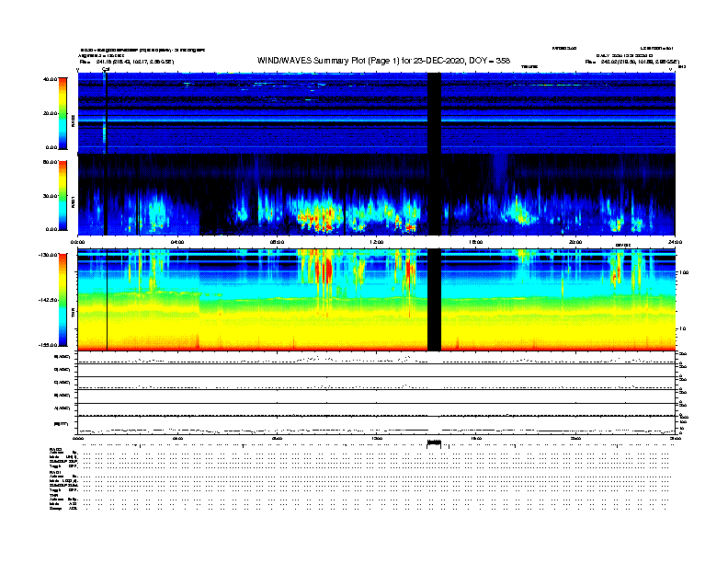Click the Pos = 241.16 position text

click(127, 62)
